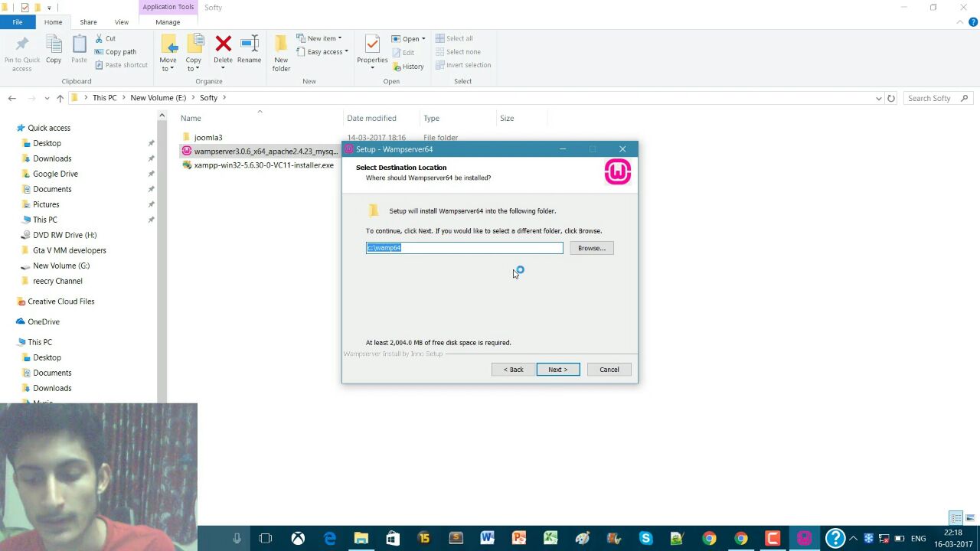Open the Manage tab

[x=168, y=22]
